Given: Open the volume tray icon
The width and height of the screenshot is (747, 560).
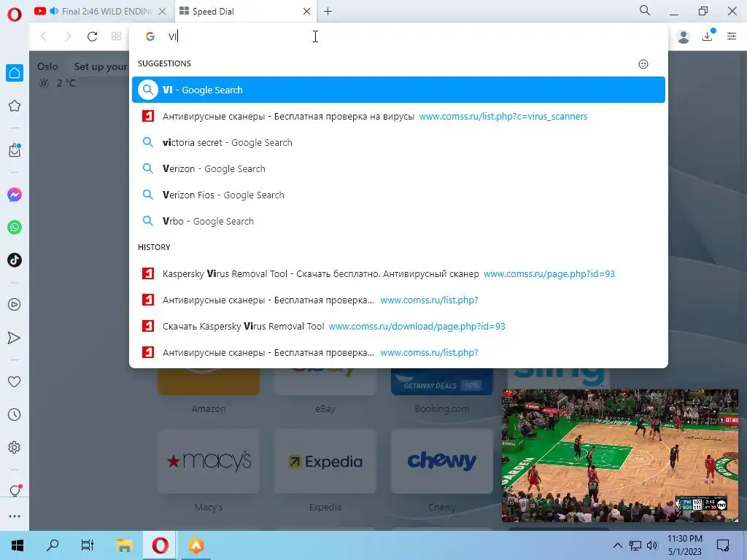Looking at the screenshot, I should pyautogui.click(x=653, y=545).
